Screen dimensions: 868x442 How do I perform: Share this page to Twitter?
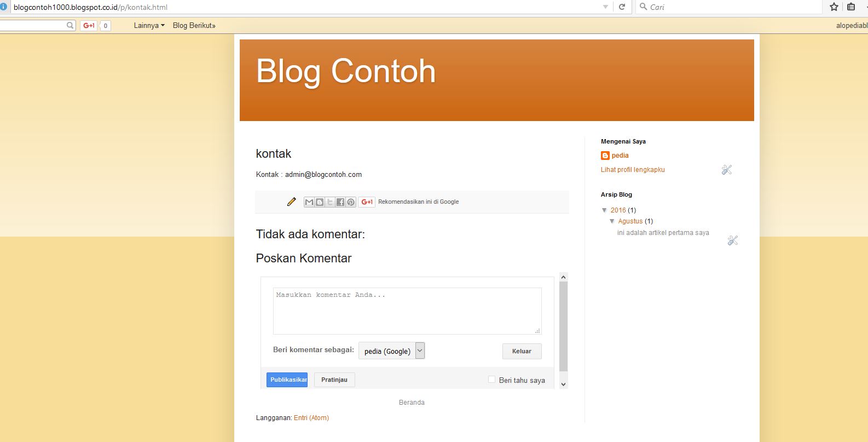pos(330,202)
